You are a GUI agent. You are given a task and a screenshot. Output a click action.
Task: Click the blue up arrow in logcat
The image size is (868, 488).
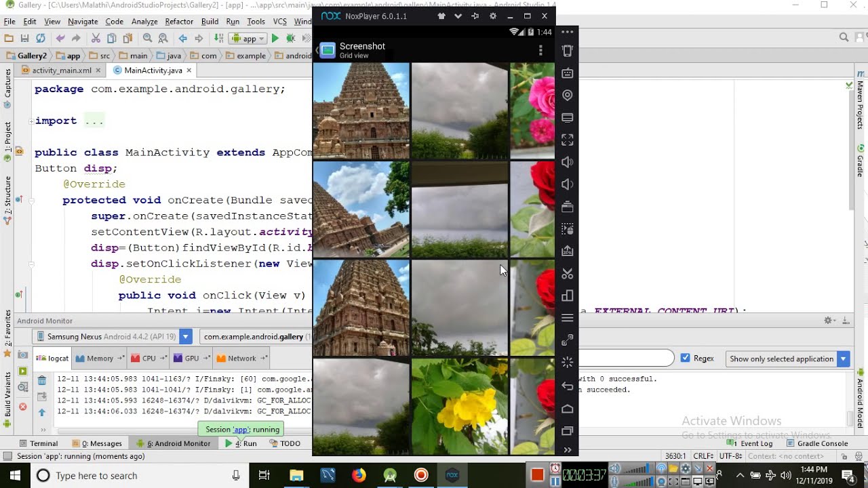coord(42,412)
